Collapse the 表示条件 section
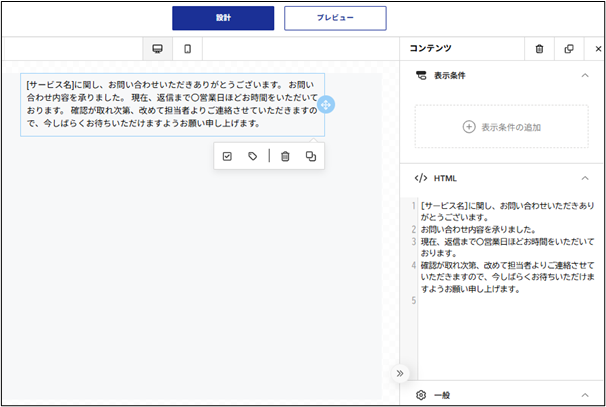 pyautogui.click(x=585, y=75)
